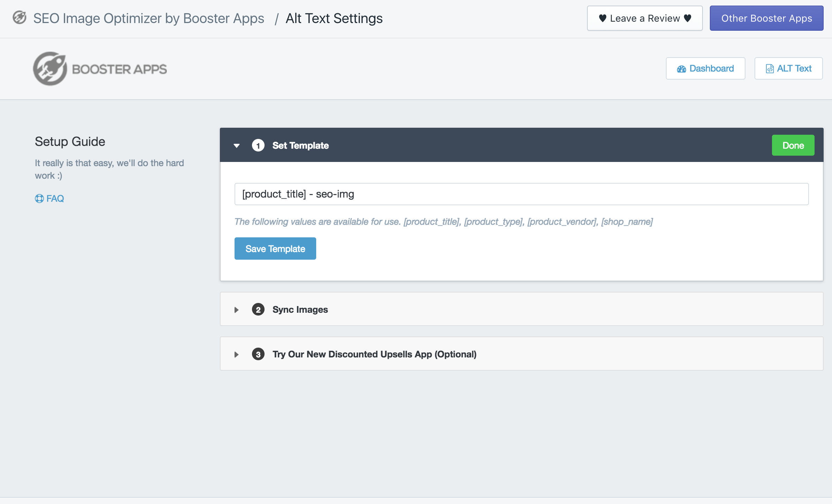Open the FAQ link
Viewport: 832px width, 504px height.
(55, 199)
